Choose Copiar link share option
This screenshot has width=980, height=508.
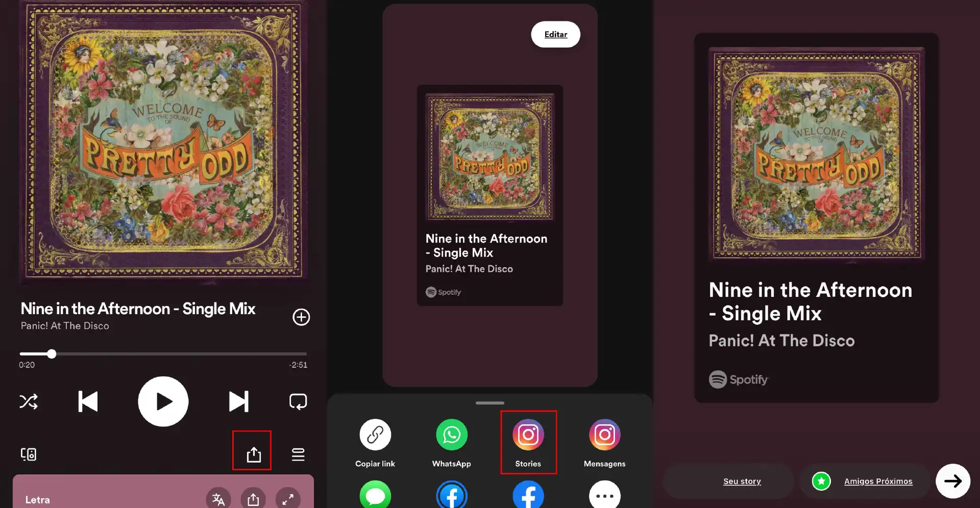coord(375,435)
